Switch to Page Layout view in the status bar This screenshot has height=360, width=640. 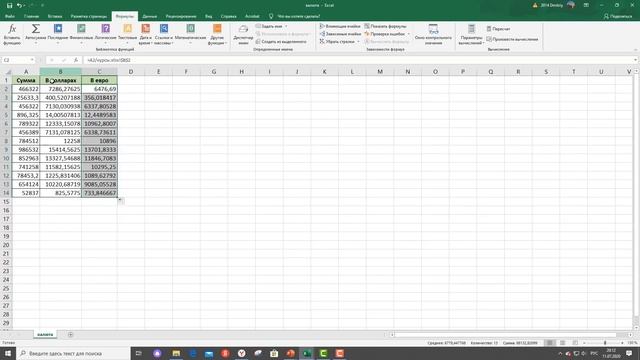pos(562,343)
